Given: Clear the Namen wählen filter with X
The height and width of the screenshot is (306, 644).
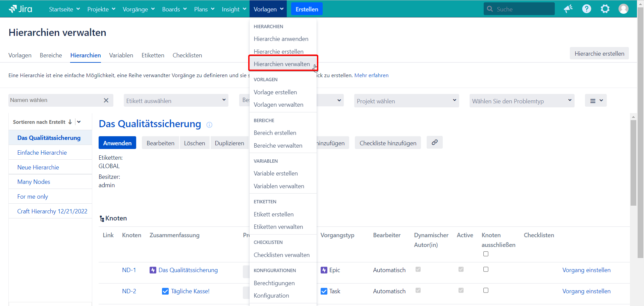Looking at the screenshot, I should point(106,100).
